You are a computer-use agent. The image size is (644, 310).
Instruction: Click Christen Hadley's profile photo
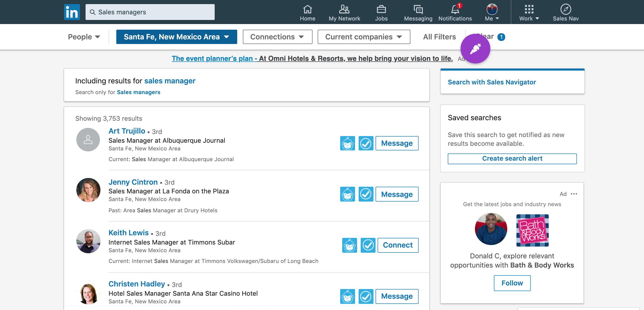tap(88, 292)
